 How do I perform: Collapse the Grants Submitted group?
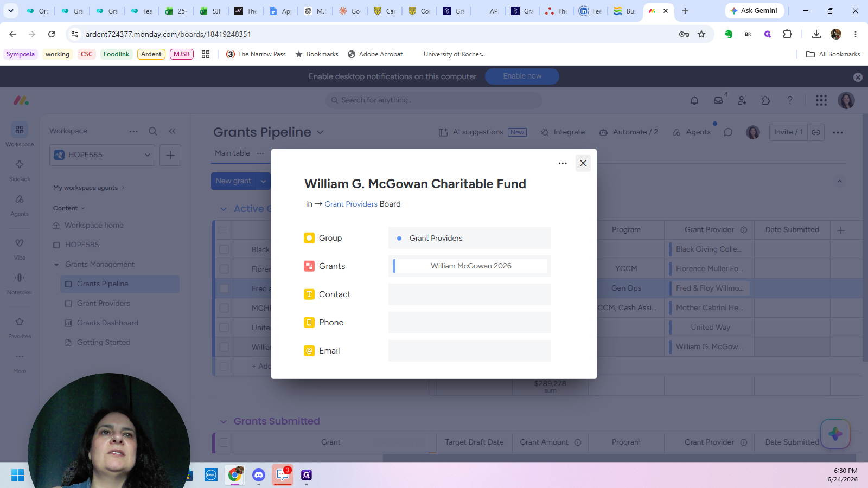(224, 422)
